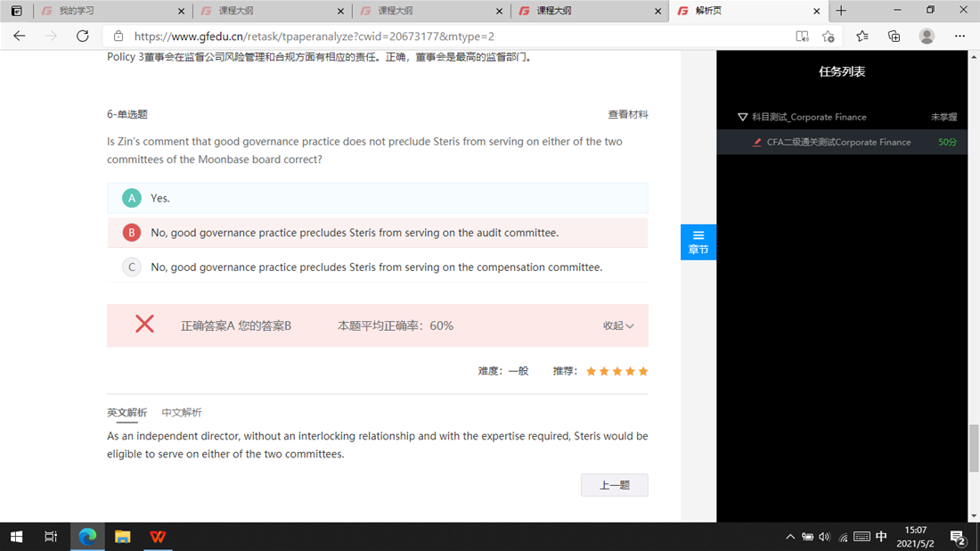Viewport: 980px width, 551px height.
Task: Click the 本题平均正确率 60% text
Action: tap(395, 325)
